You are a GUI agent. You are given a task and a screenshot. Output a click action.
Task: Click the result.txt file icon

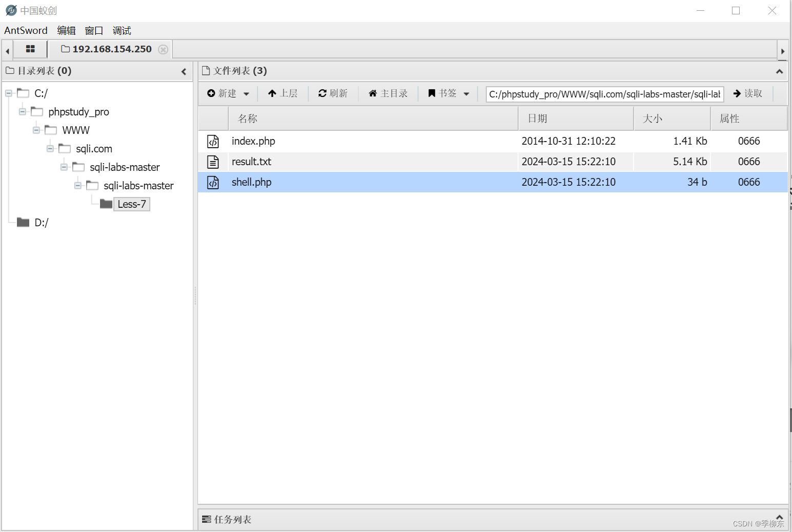click(213, 162)
